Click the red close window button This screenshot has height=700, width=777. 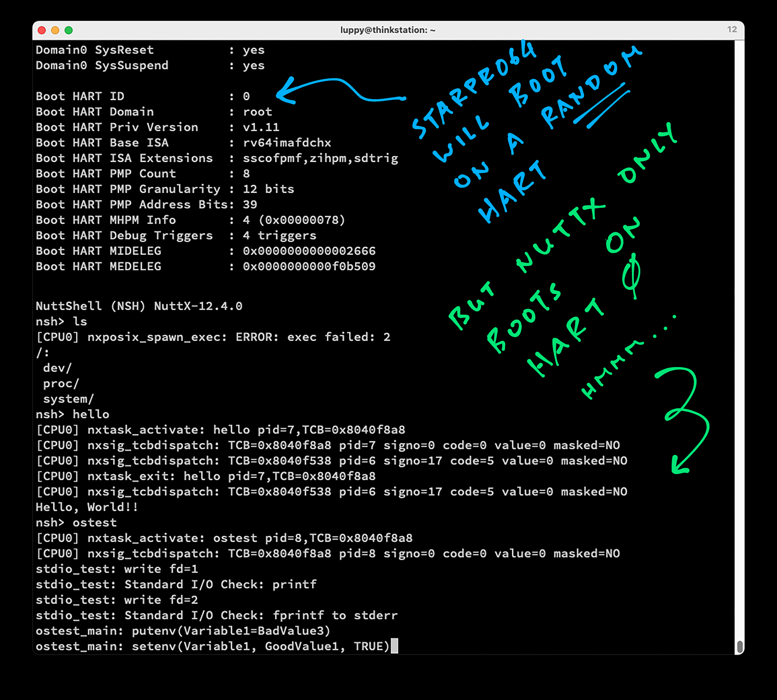pyautogui.click(x=42, y=30)
